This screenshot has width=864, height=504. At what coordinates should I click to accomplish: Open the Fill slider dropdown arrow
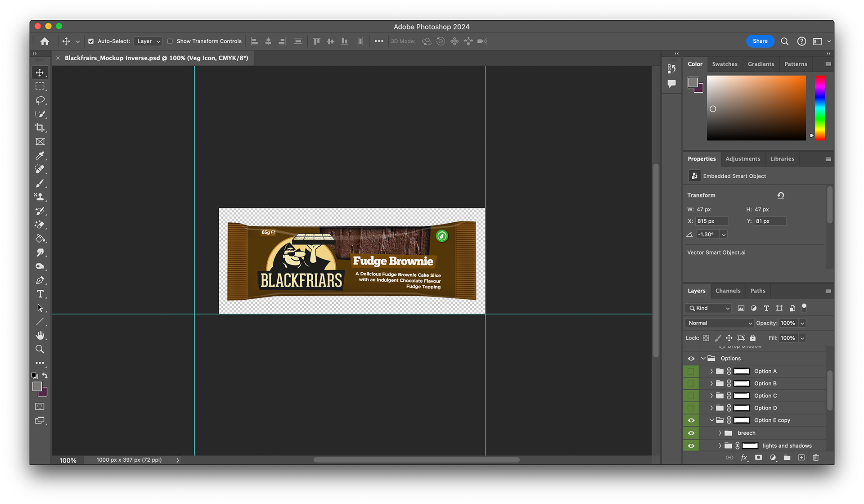pos(802,338)
